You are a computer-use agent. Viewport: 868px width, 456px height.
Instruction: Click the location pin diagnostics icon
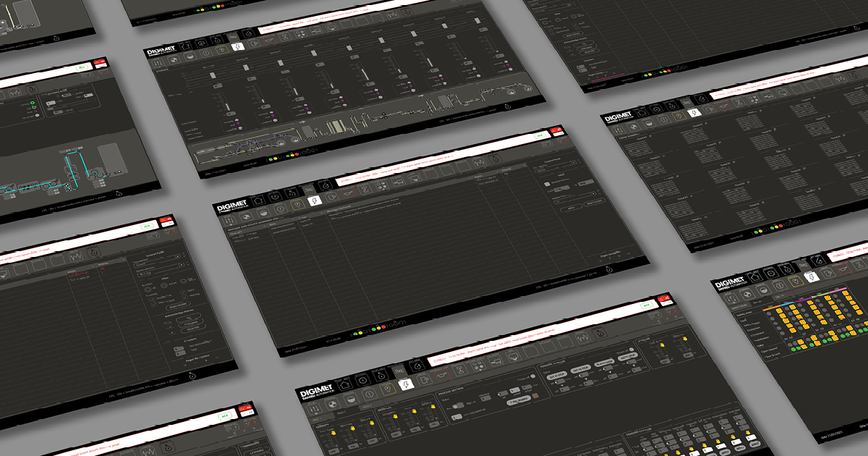point(298,204)
